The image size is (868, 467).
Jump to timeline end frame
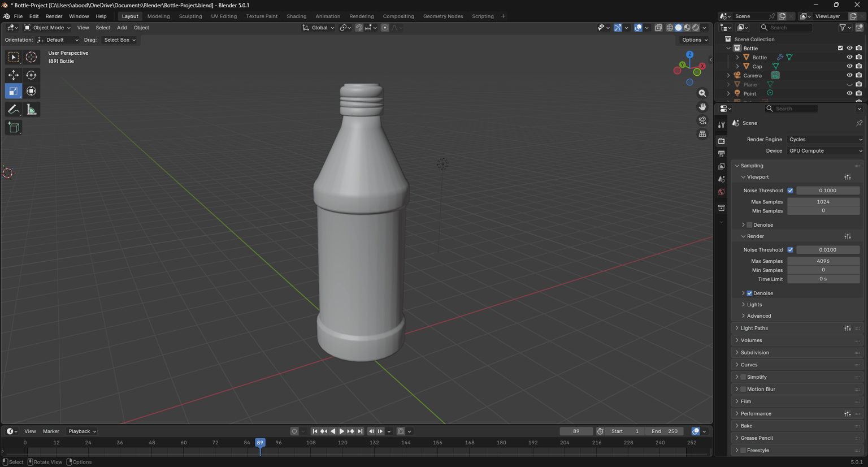(x=361, y=431)
